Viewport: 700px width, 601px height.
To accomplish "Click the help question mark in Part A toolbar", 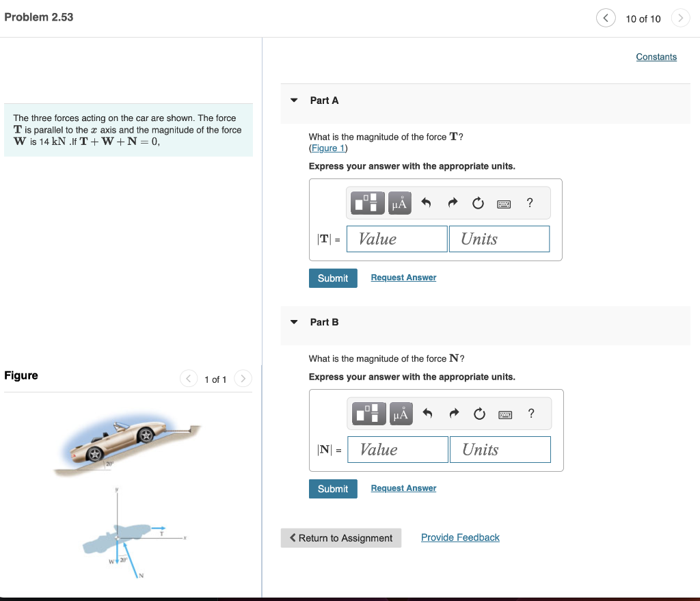I will [x=528, y=203].
